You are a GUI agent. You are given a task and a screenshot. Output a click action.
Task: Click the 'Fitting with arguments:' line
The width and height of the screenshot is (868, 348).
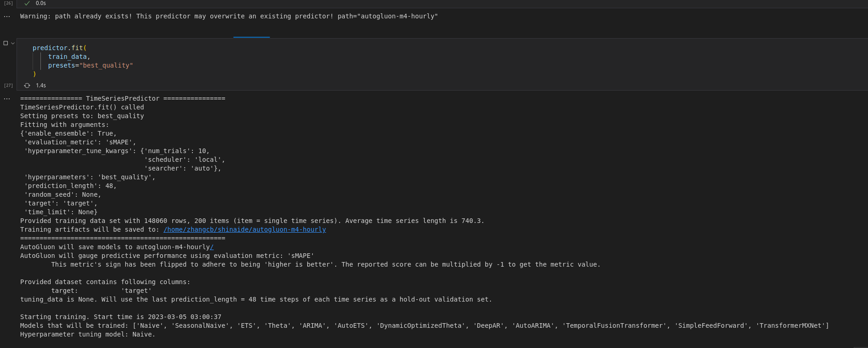tap(65, 125)
